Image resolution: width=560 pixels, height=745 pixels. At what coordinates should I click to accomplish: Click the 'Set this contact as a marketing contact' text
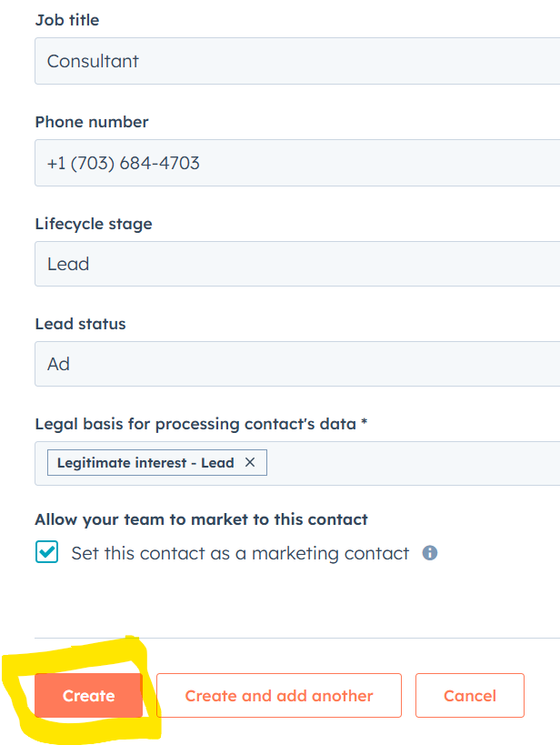pyautogui.click(x=240, y=553)
